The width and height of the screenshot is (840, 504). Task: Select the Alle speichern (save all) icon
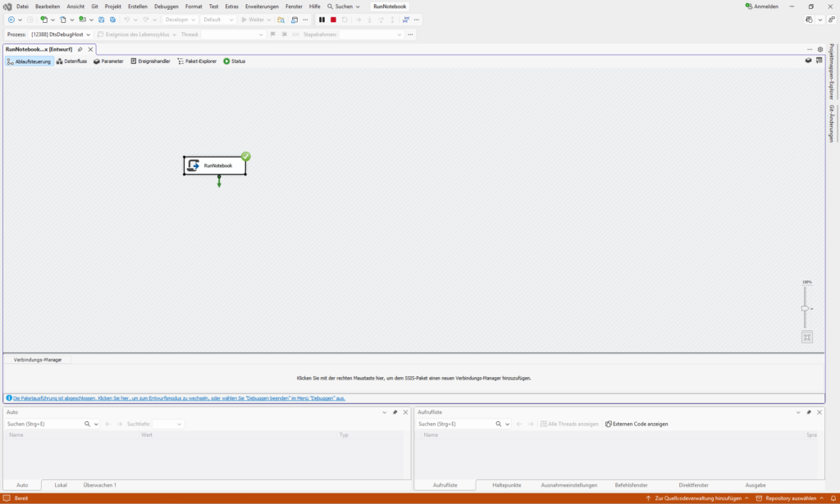pyautogui.click(x=113, y=19)
